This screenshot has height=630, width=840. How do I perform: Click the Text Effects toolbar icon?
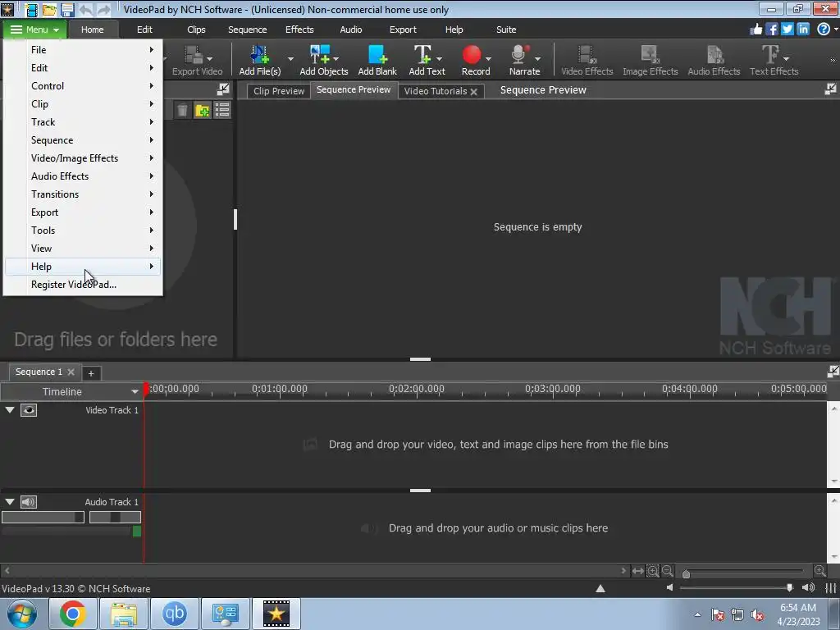point(774,59)
